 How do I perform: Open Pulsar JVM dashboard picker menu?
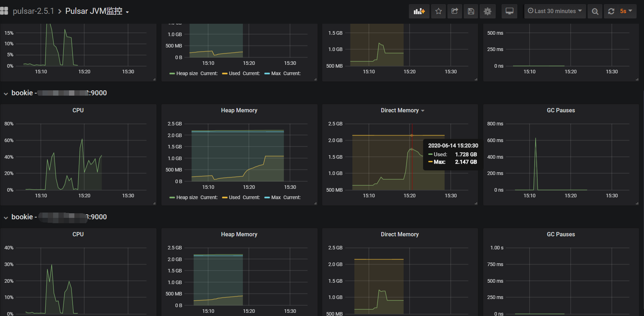97,11
